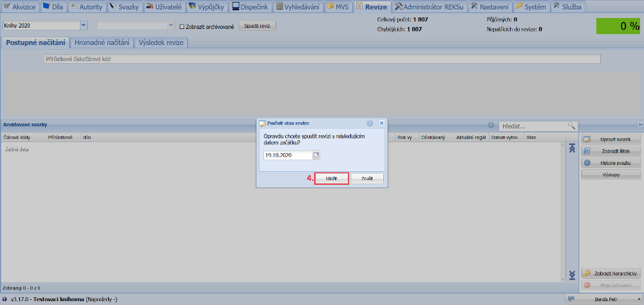
Task: Click the Přírůstkové číslo/čárový kód input field
Action: tap(322, 59)
